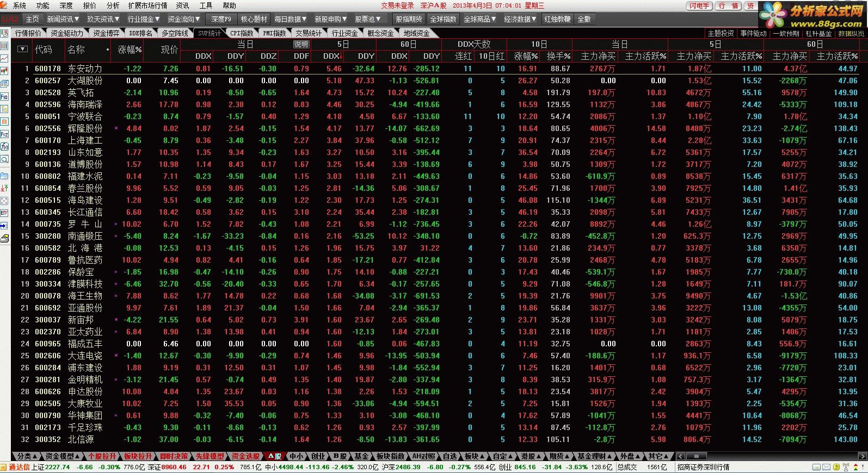The image size is (868, 473).
Task: Open the table header arrow dropdown
Action: pyautogui.click(x=22, y=49)
